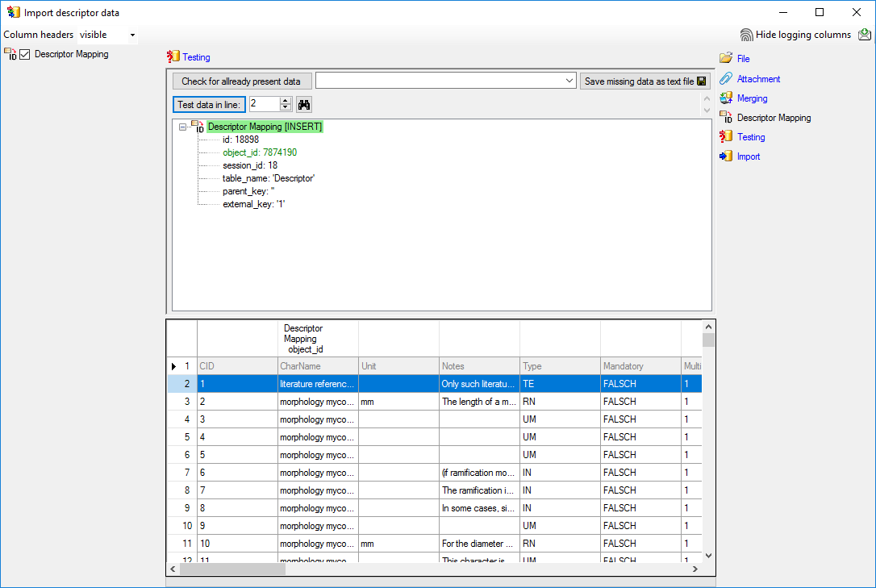Increment the test line number spinner
876x588 pixels.
[x=286, y=101]
